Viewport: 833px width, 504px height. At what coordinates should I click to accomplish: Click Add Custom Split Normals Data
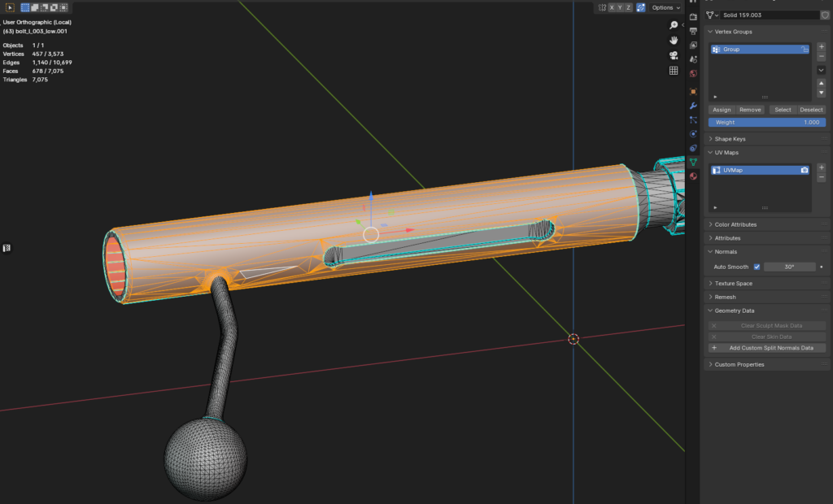[767, 348]
